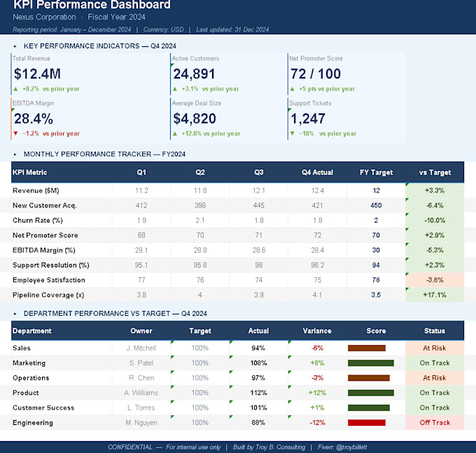This screenshot has width=476, height=453.
Task: Select the Revenue ($M) row label
Action: [36, 190]
